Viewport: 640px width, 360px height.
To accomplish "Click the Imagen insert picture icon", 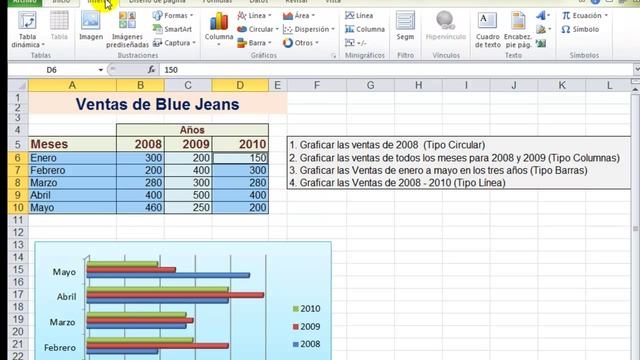I will click(x=91, y=27).
